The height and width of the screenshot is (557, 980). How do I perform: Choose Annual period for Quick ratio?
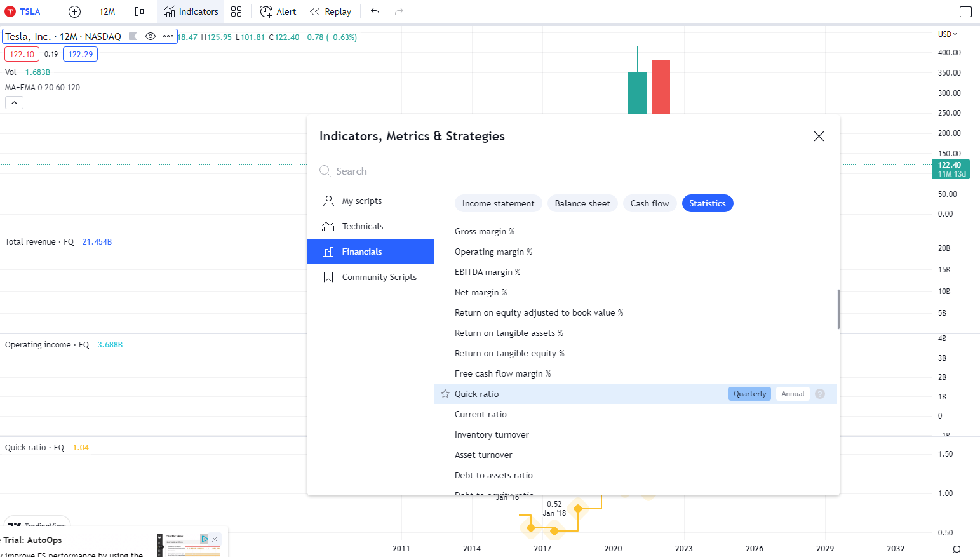[x=793, y=394]
